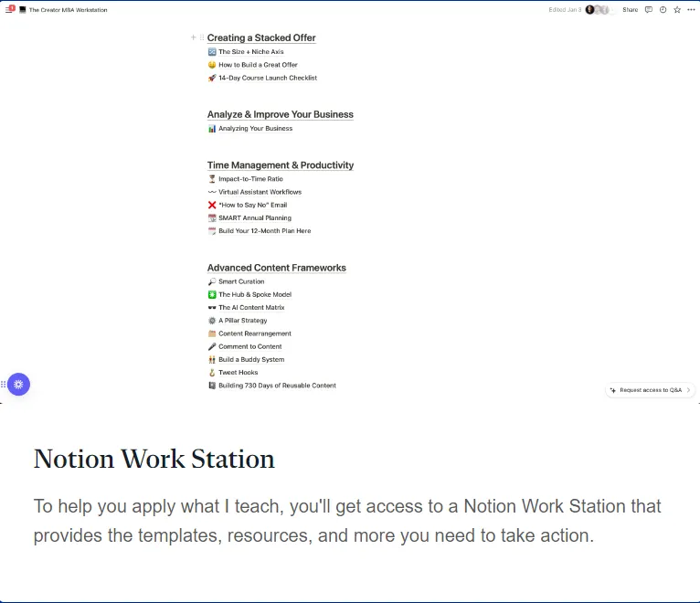Click the plus icon beside Creating a Stacked Offer
Viewport: 700px width, 603px height.
(x=194, y=37)
